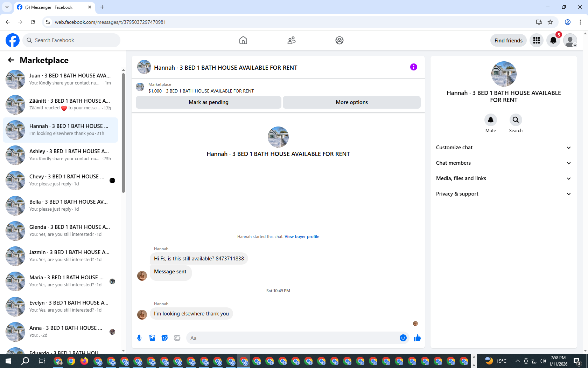Open Chevy conversation in the list
The height and width of the screenshot is (368, 588).
click(60, 180)
